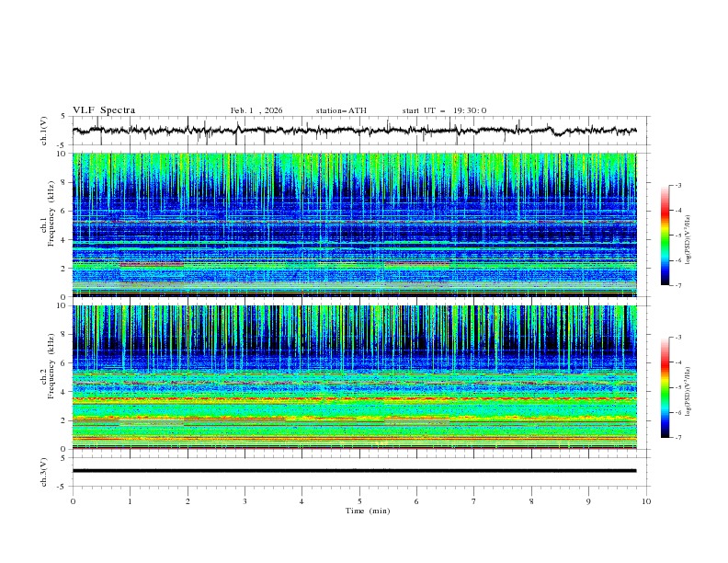Click the ch.2 'Frequency (kHz)' axis label

tap(51, 366)
